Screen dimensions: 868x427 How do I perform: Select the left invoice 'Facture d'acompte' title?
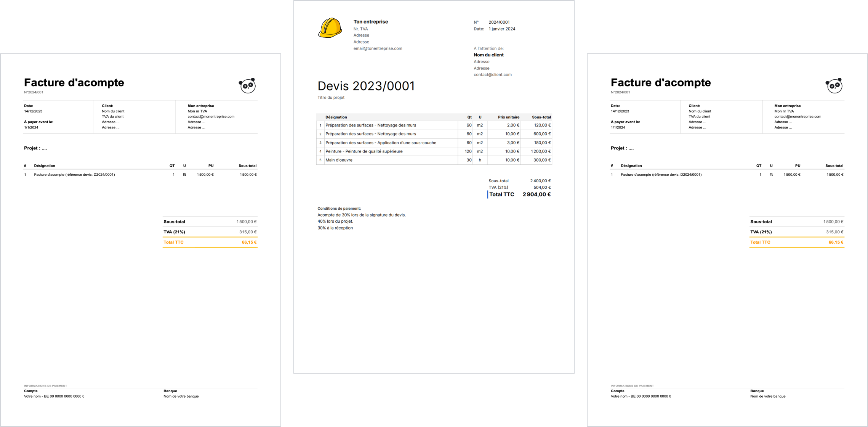point(74,82)
